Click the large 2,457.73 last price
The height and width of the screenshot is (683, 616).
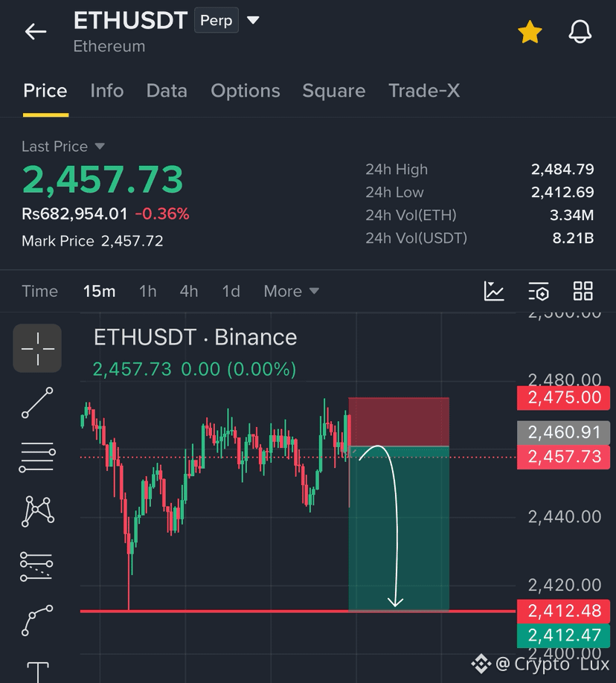pyautogui.click(x=103, y=179)
